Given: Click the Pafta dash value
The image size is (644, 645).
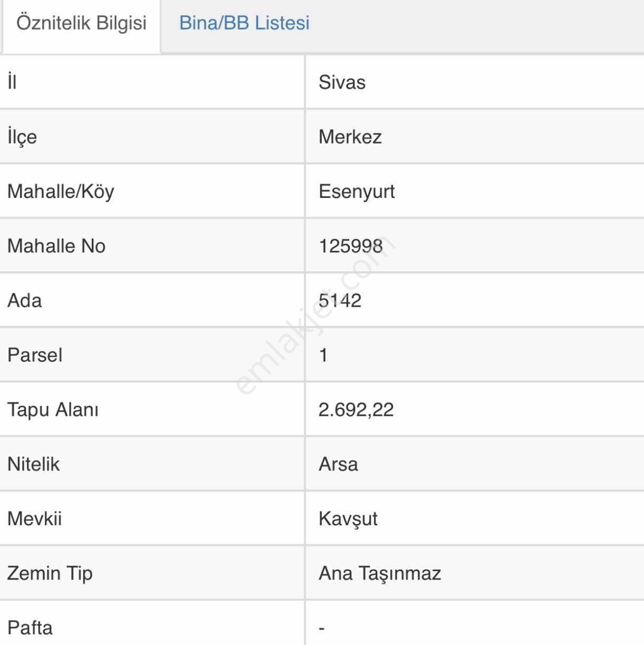Looking at the screenshot, I should coord(322,628).
